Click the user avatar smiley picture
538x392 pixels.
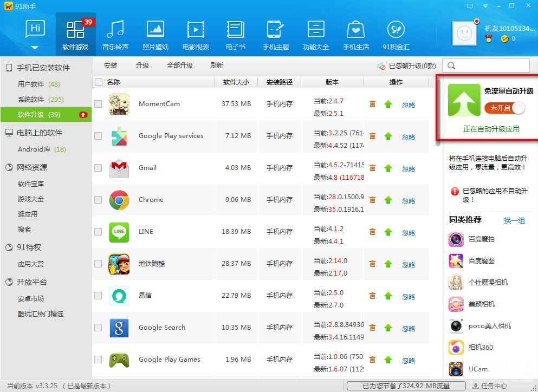[464, 33]
